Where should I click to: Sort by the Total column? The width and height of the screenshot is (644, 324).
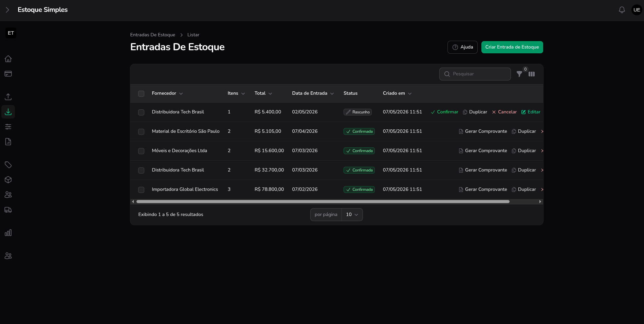click(x=263, y=93)
